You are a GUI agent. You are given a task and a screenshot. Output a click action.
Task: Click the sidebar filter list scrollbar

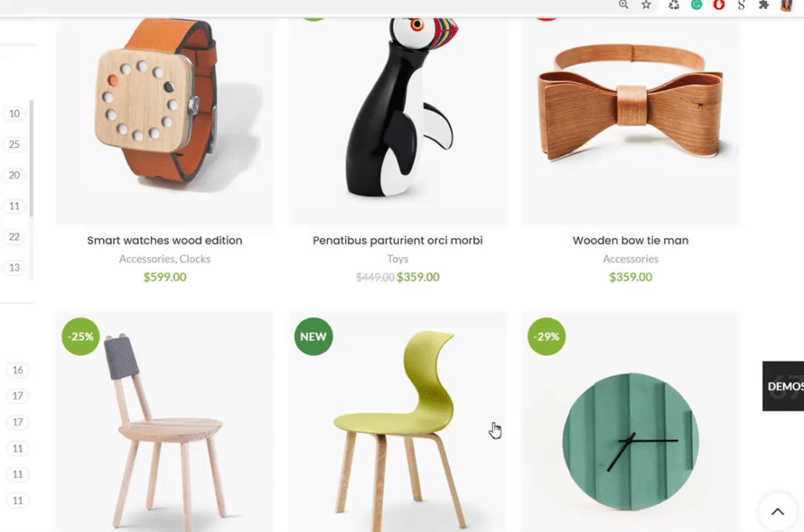[x=31, y=158]
